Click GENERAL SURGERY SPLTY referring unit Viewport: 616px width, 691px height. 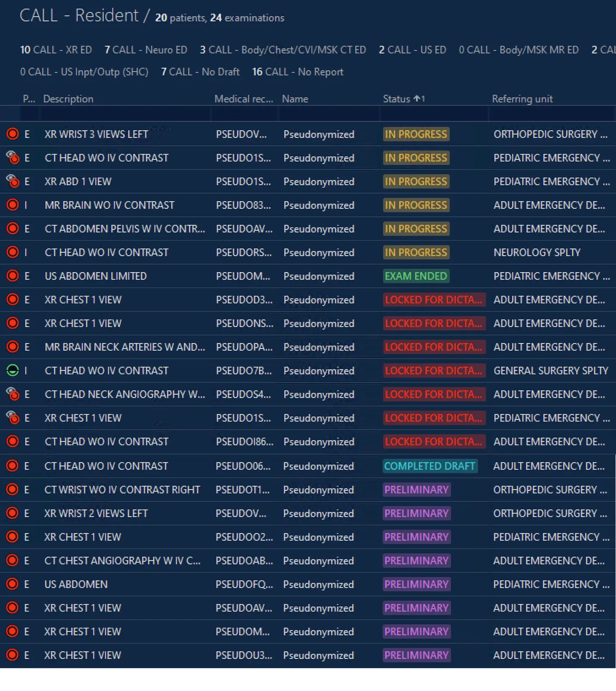pyautogui.click(x=551, y=371)
